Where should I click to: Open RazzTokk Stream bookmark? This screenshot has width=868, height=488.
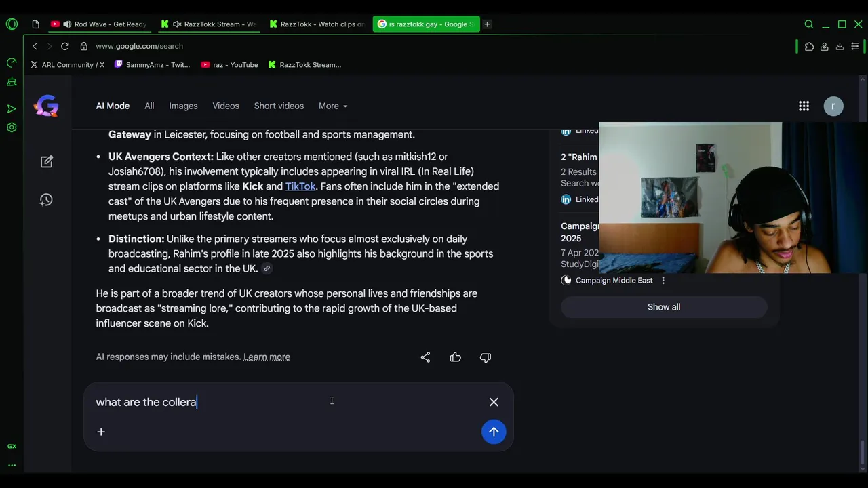coord(304,65)
